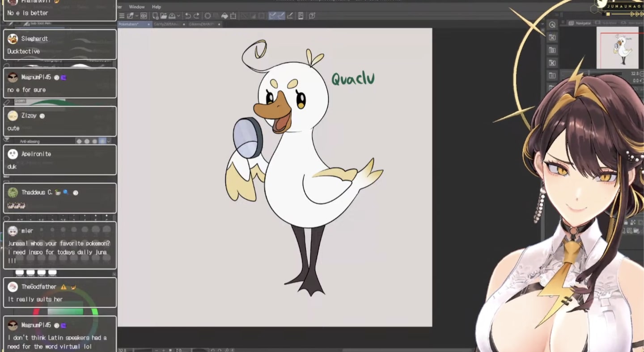644x352 pixels.
Task: Click the green area of the color wheel
Action: [x=94, y=312]
